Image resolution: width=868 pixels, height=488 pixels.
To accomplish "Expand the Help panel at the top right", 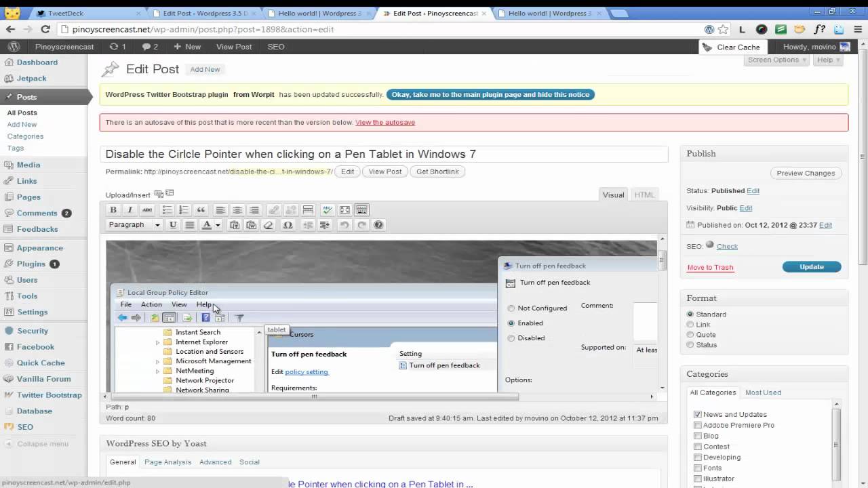I will (x=829, y=60).
